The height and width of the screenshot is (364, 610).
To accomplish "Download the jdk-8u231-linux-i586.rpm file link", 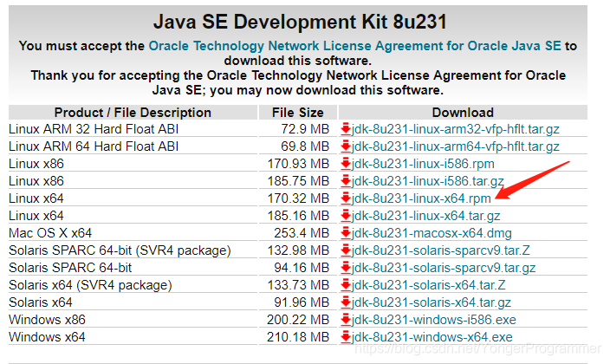I will 423,164.
